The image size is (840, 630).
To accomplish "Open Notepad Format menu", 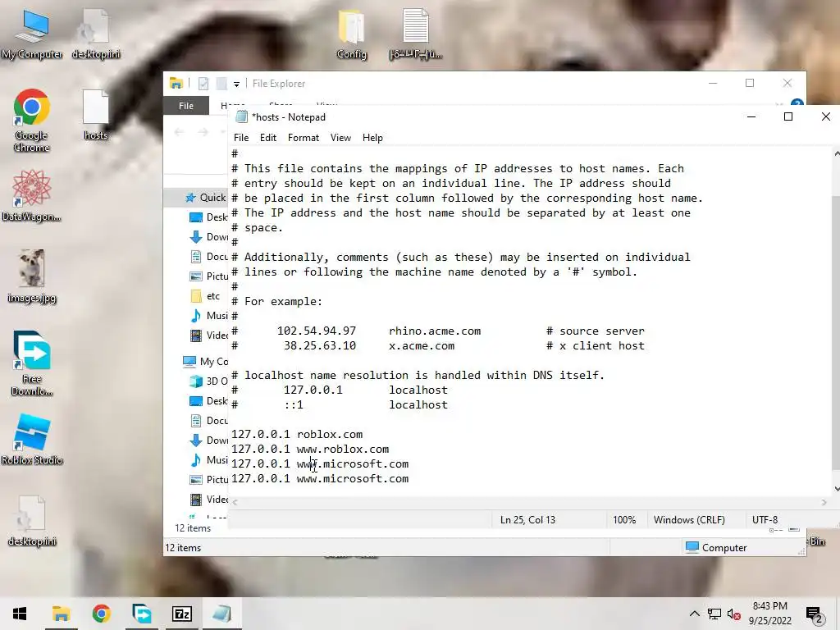I will (x=304, y=138).
